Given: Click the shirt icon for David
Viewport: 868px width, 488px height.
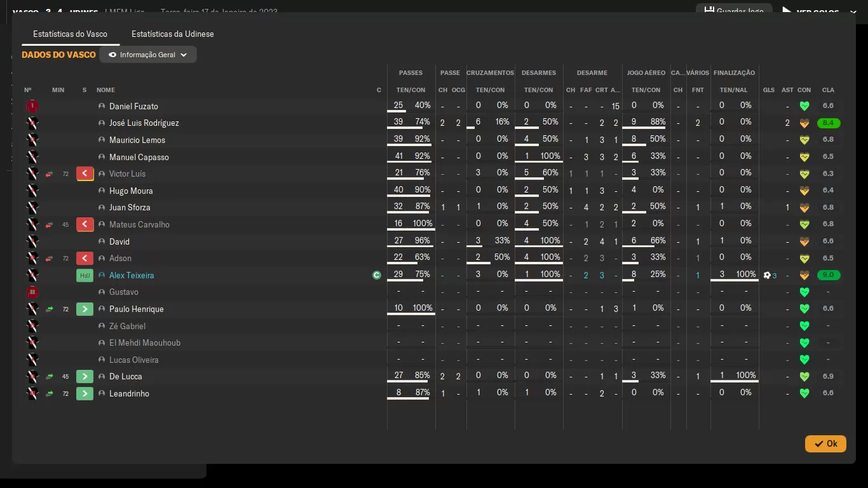Looking at the screenshot, I should point(32,241).
